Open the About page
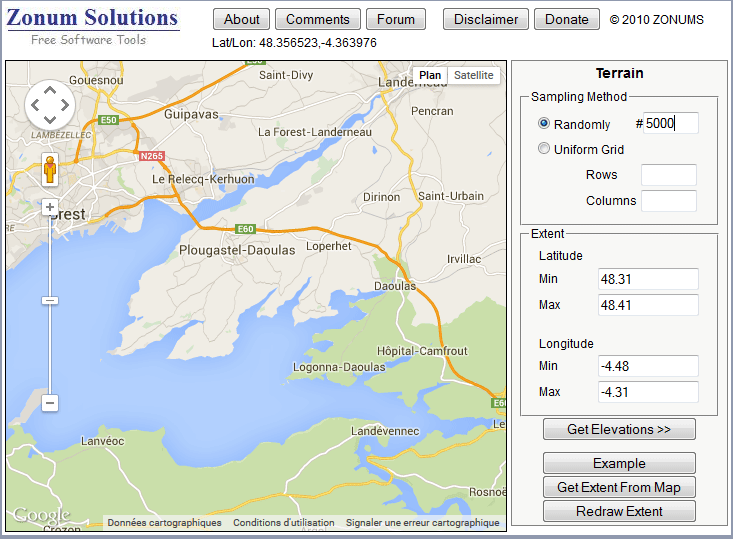 pos(241,19)
